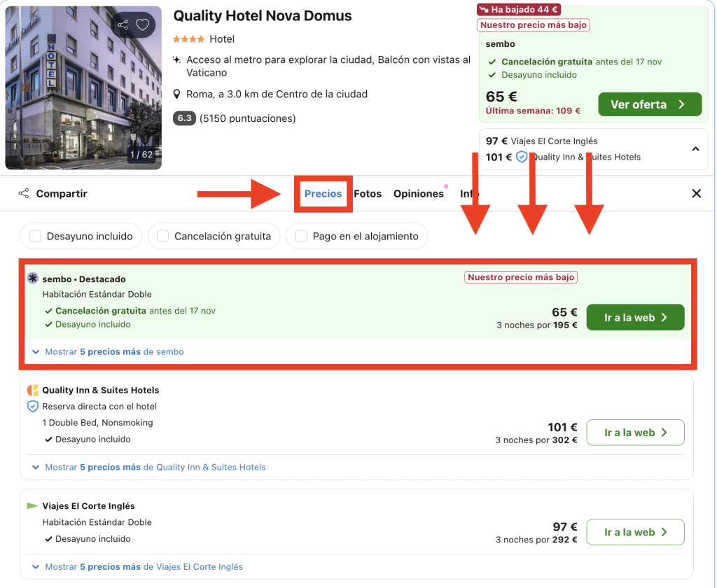
Task: Click the green Ver oferta button
Action: point(649,104)
